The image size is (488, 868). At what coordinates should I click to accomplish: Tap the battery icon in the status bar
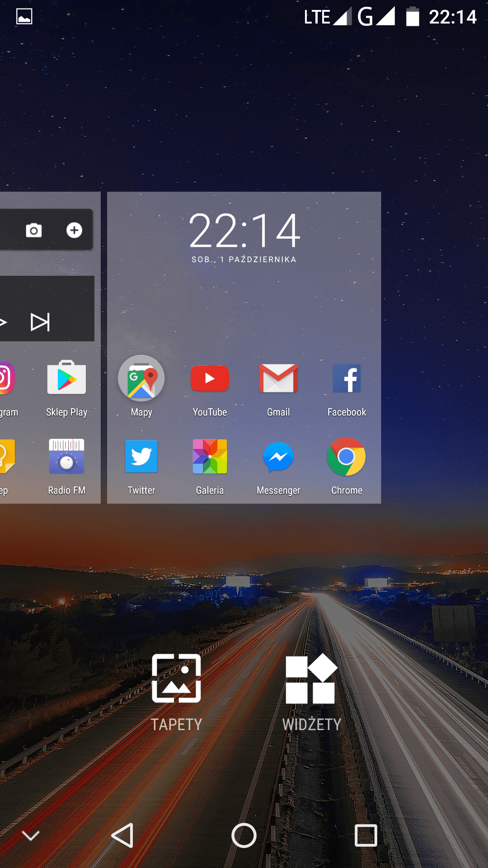tap(413, 17)
